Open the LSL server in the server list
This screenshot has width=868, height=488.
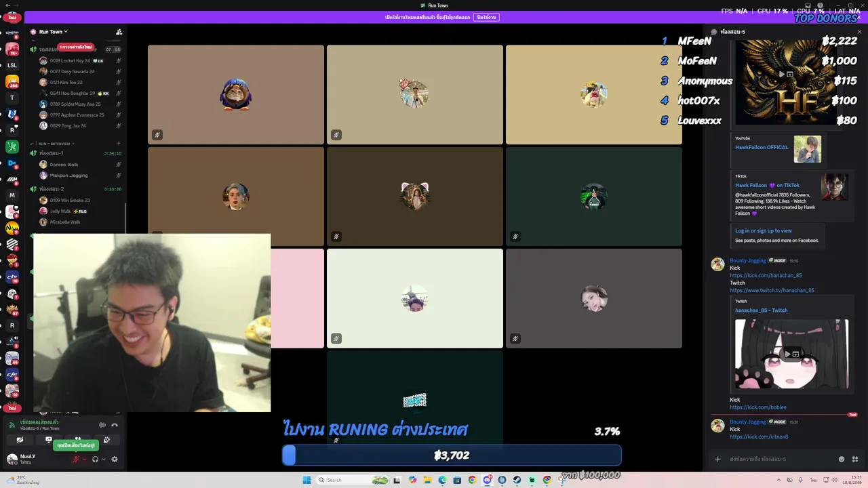coord(12,65)
